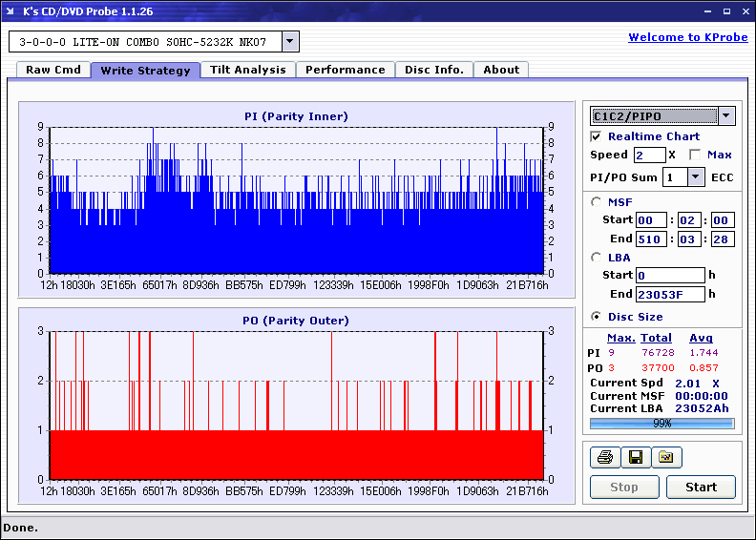Click the folder icon next to save
The height and width of the screenshot is (540, 756).
click(666, 458)
